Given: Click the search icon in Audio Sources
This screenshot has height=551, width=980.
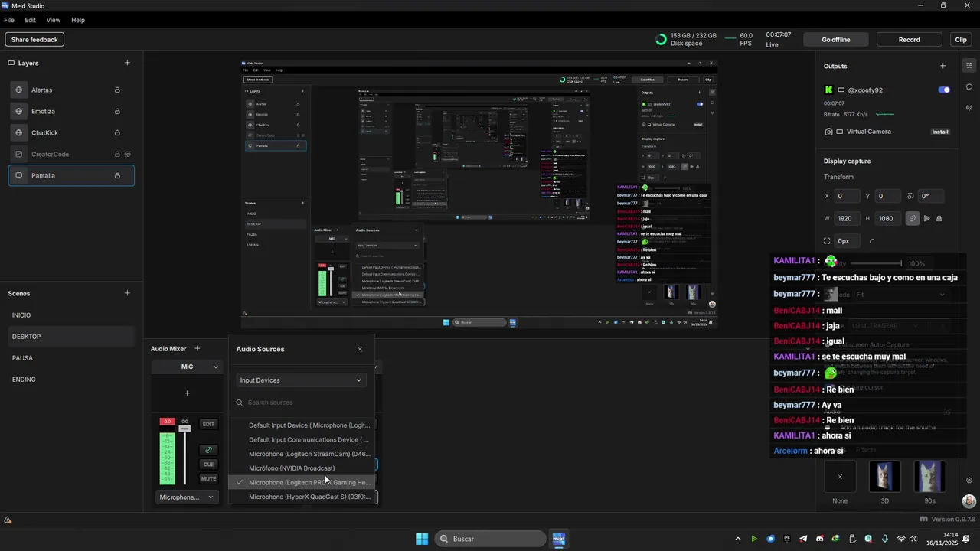Looking at the screenshot, I should (240, 403).
